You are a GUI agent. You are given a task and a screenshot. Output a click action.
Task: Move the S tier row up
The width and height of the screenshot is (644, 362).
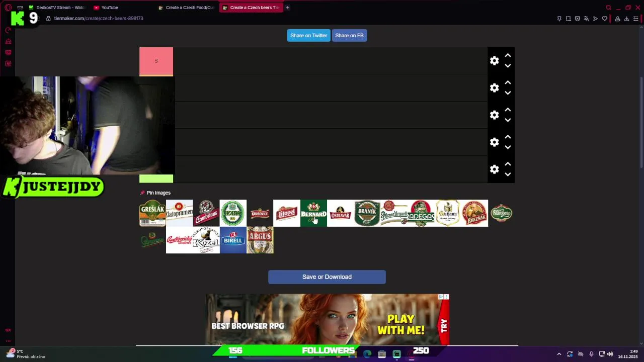(x=508, y=56)
